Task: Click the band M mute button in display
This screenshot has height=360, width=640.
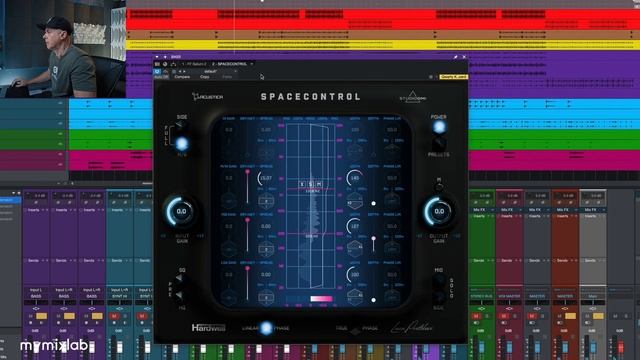Action: (x=319, y=184)
